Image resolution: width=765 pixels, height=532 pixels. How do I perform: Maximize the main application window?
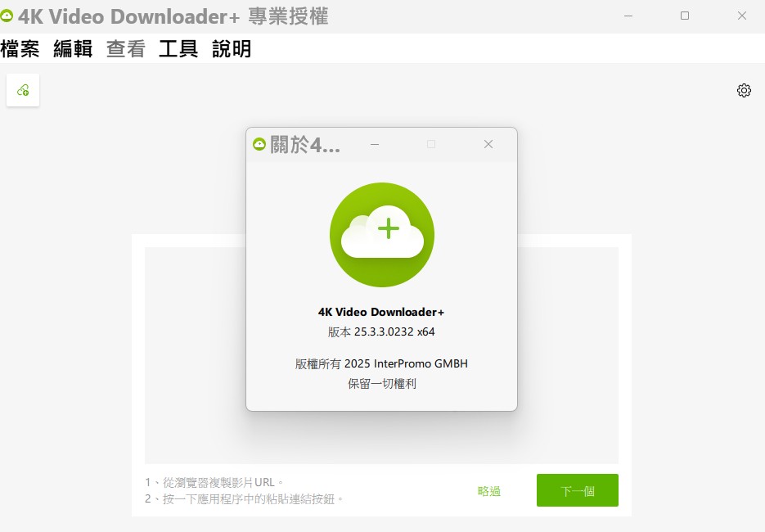(685, 16)
